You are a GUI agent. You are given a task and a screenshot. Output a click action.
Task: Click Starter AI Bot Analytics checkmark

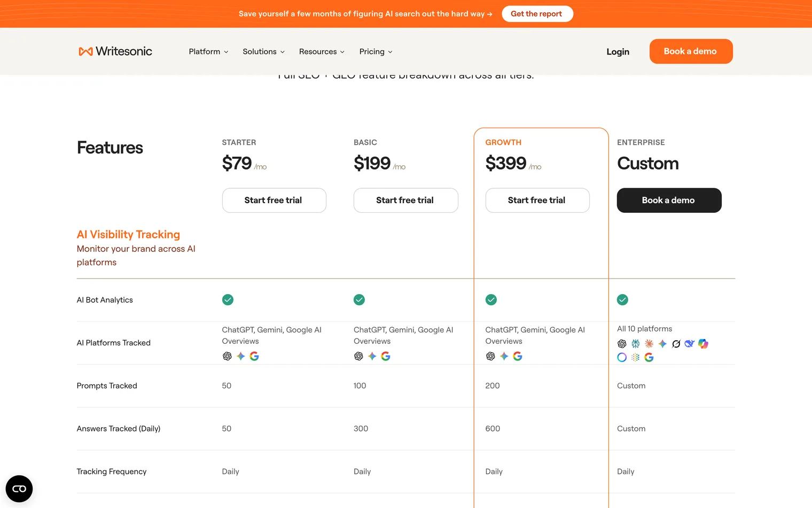click(x=228, y=300)
